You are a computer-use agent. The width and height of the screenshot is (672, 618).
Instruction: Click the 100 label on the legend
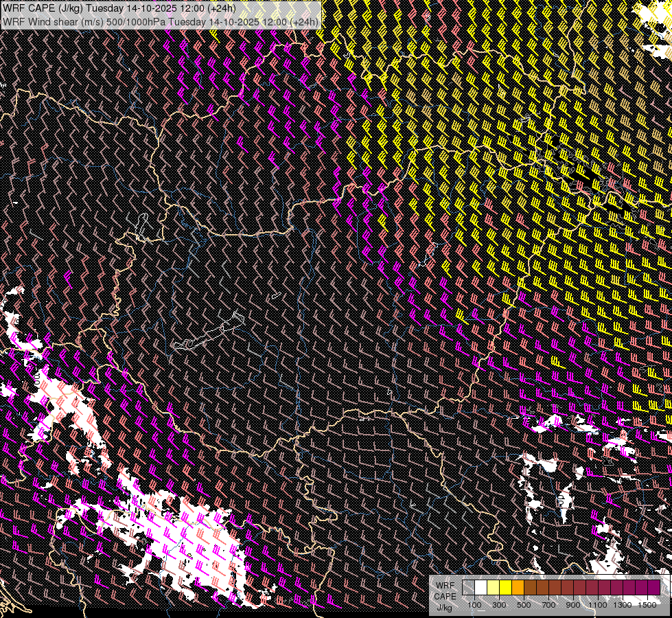[474, 605]
